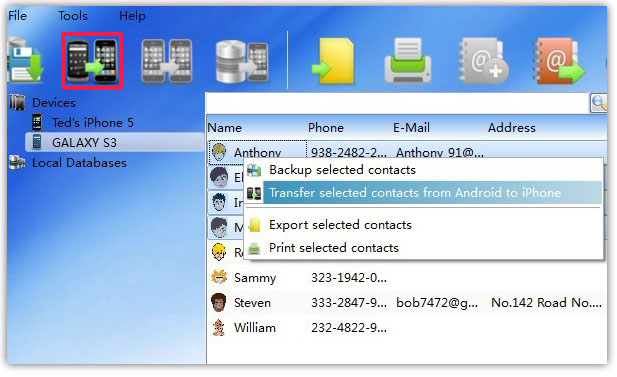Select the GALAXY S3 device
This screenshot has height=377, width=617.
click(x=84, y=142)
